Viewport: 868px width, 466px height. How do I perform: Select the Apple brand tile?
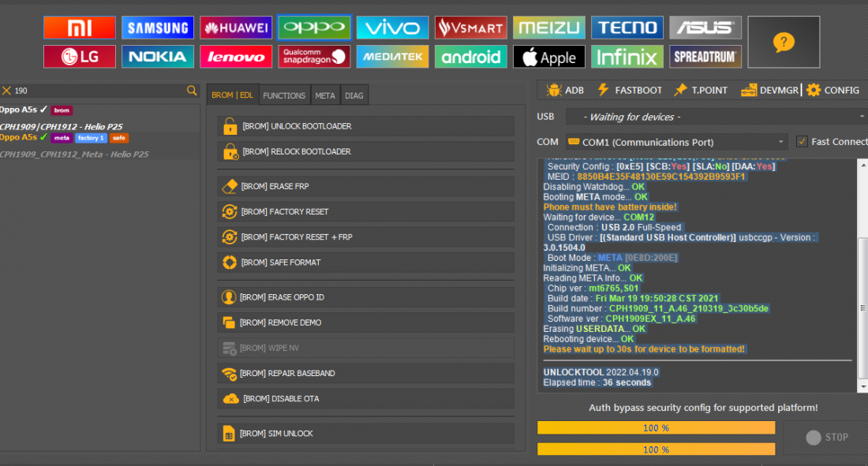tap(549, 57)
